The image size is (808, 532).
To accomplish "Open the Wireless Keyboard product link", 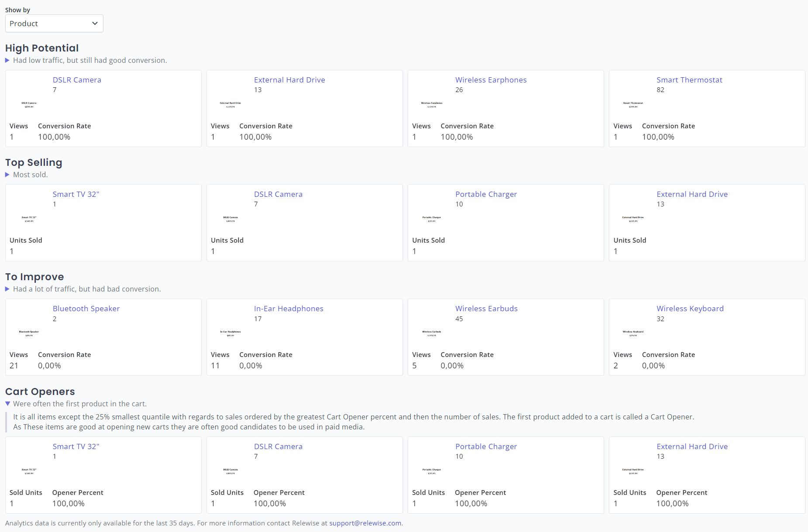I will (690, 309).
